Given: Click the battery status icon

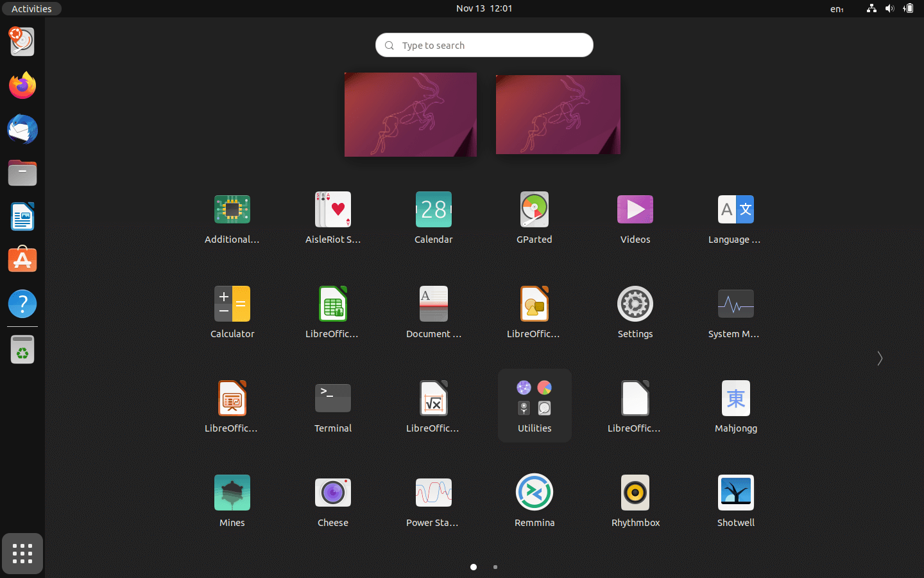Looking at the screenshot, I should pos(908,8).
